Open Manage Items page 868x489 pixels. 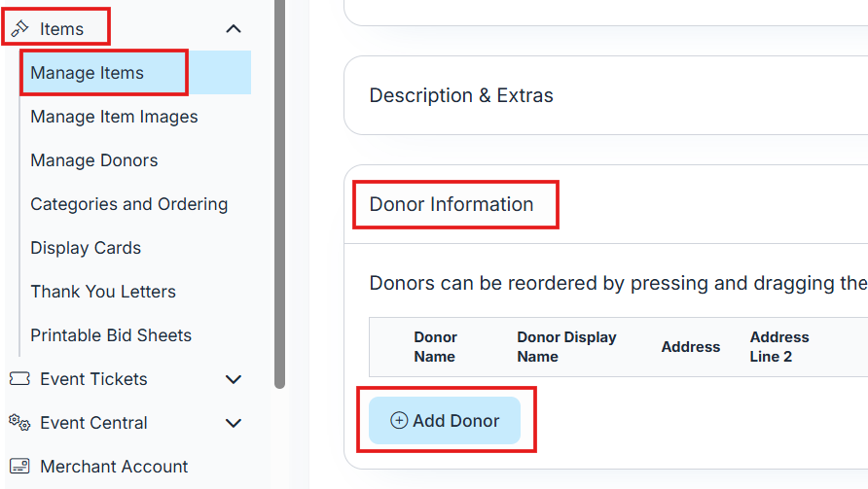click(88, 73)
